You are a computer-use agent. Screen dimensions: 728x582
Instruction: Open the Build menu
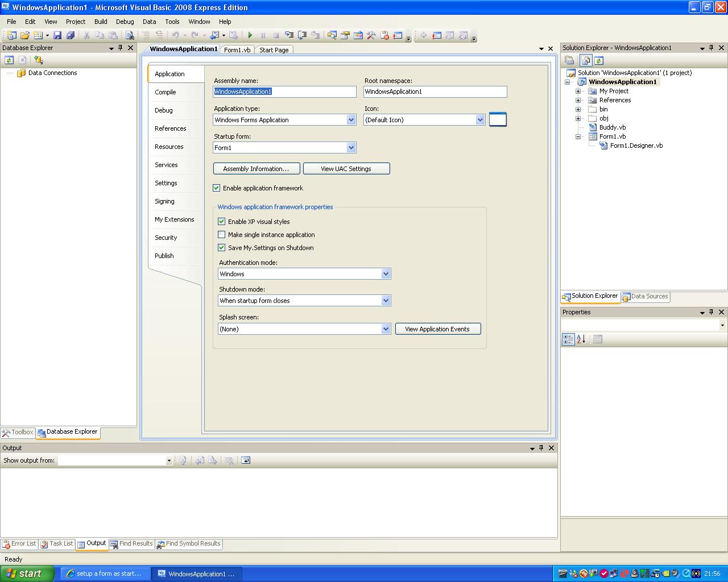click(x=101, y=22)
